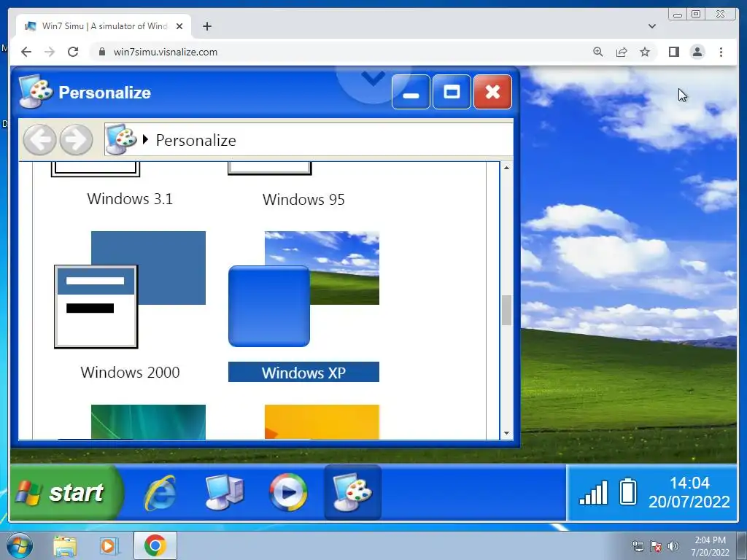The image size is (747, 560).
Task: Open Internet Explorer in simulated XP taskbar
Action: tap(160, 492)
